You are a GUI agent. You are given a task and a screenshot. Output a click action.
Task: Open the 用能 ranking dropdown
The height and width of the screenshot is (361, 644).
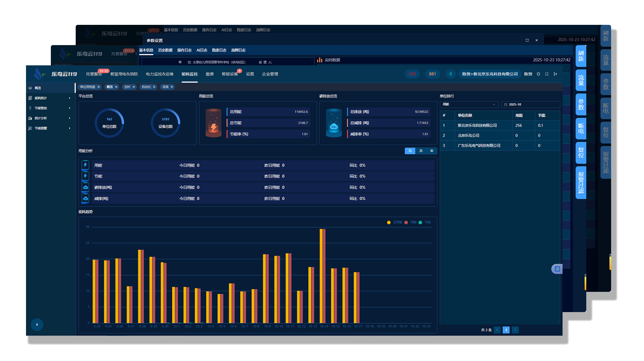click(x=469, y=105)
